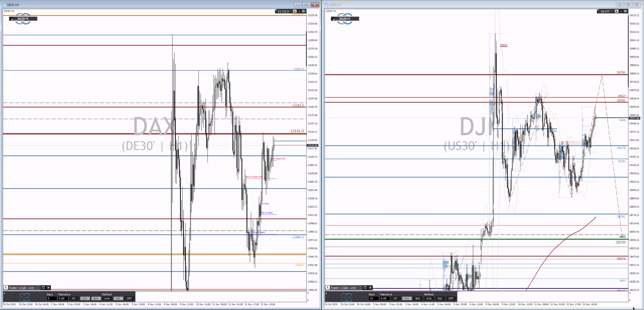Close the Trader's Club panel in DE30 chart
The width and height of the screenshot is (644, 310).
tap(48, 287)
